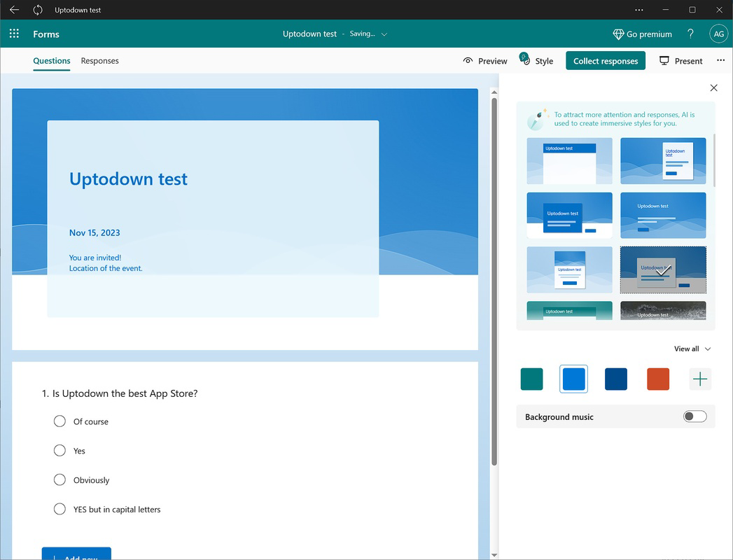Choose the orange-red color swatch
Image resolution: width=733 pixels, height=560 pixels.
[x=657, y=379]
